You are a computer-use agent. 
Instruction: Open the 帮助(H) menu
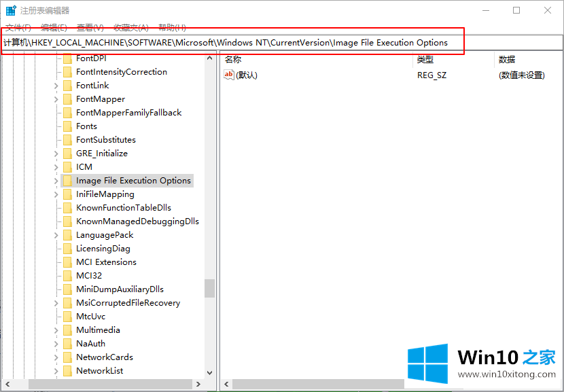(x=172, y=27)
